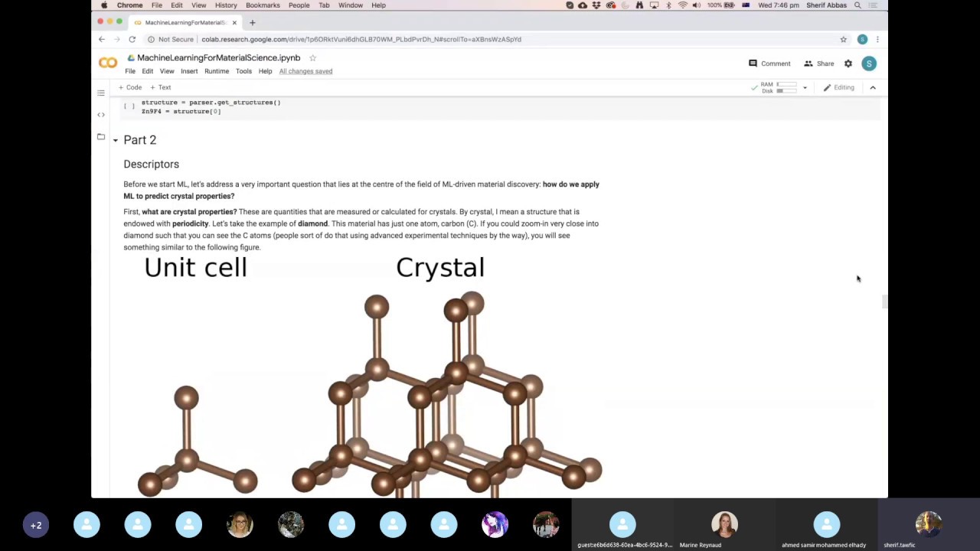Open the Dropbox menu bar icon
Viewport: 980px width, 551px height.
click(596, 5)
